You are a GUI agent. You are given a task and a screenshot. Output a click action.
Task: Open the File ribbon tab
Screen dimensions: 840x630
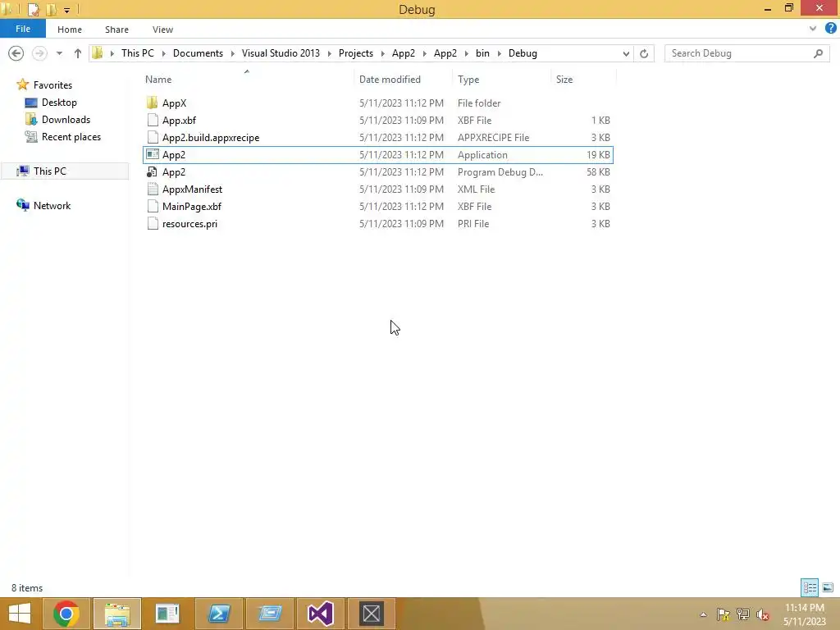[x=22, y=29]
